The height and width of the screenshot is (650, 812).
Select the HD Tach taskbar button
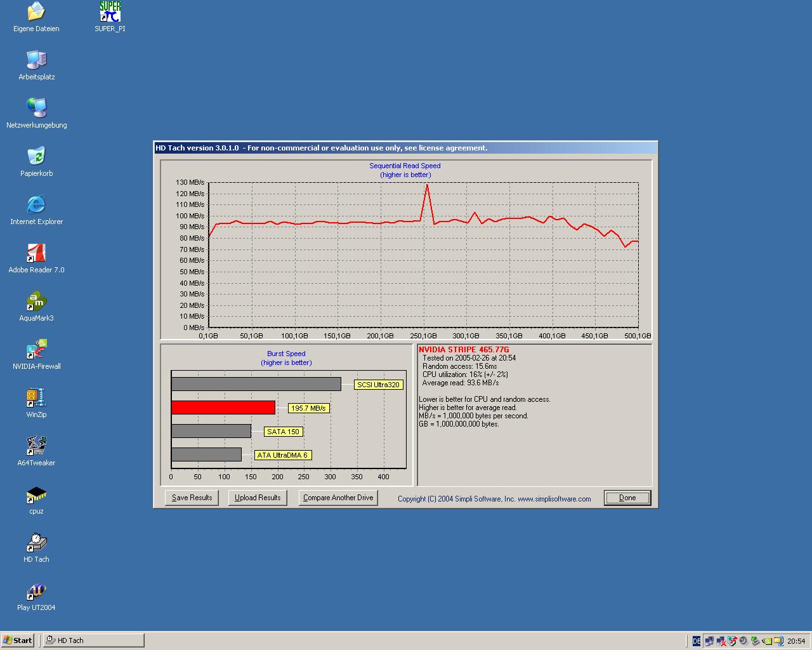[x=93, y=640]
